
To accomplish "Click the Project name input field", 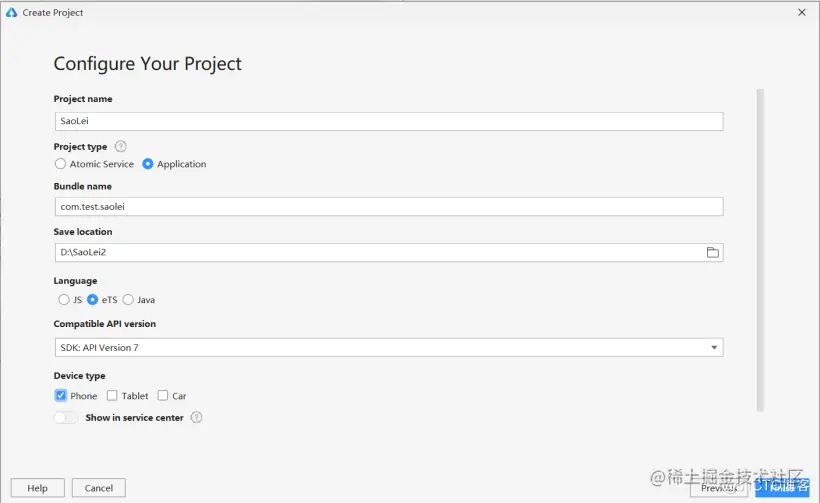I will click(388, 121).
